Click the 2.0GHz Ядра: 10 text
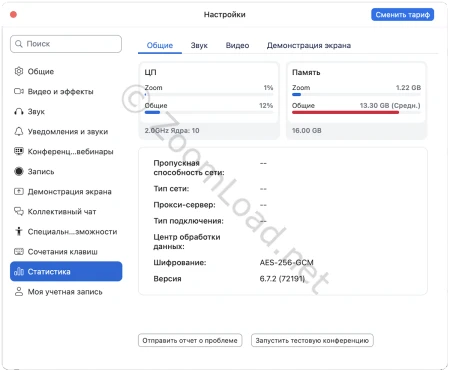 click(172, 131)
